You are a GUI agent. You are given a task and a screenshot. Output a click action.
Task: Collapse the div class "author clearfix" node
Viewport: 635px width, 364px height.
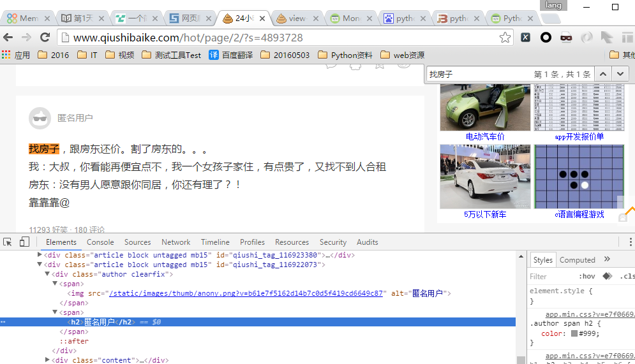(x=47, y=274)
